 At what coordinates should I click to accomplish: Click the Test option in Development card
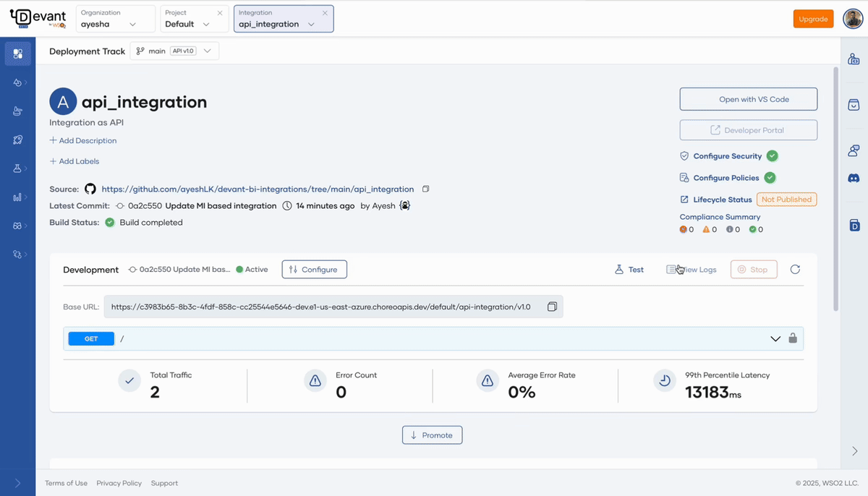(629, 270)
